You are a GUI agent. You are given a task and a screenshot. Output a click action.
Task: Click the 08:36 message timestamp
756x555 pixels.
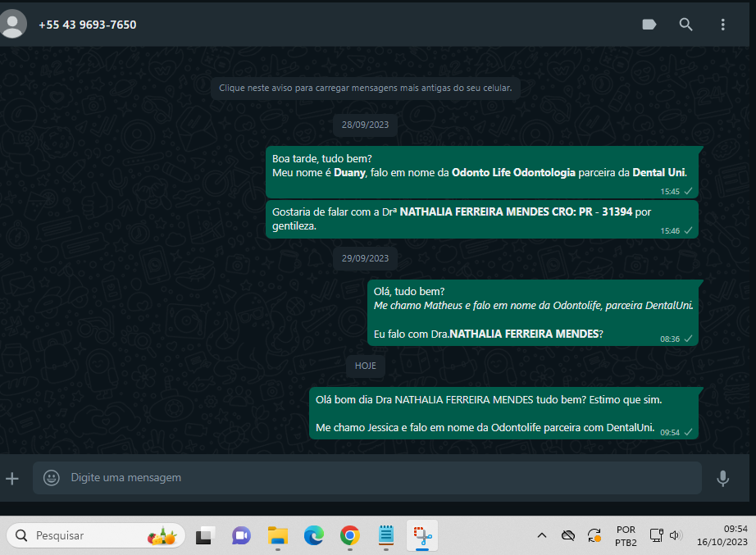point(670,339)
